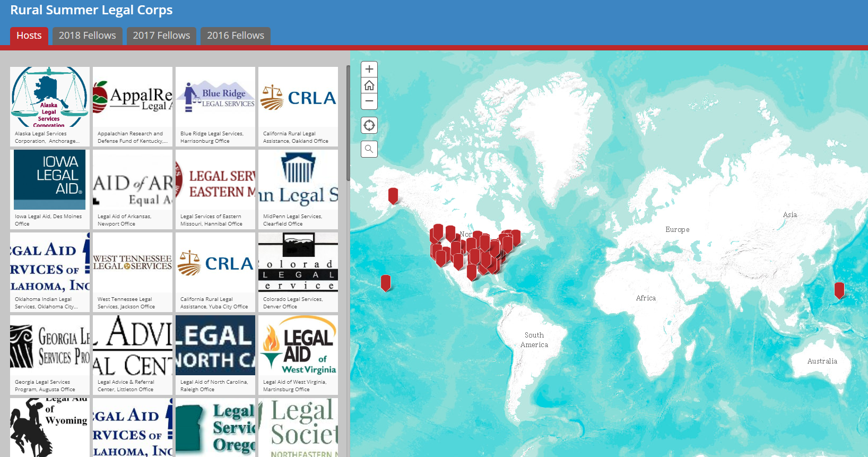
Task: Click the South America map label
Action: click(x=534, y=340)
